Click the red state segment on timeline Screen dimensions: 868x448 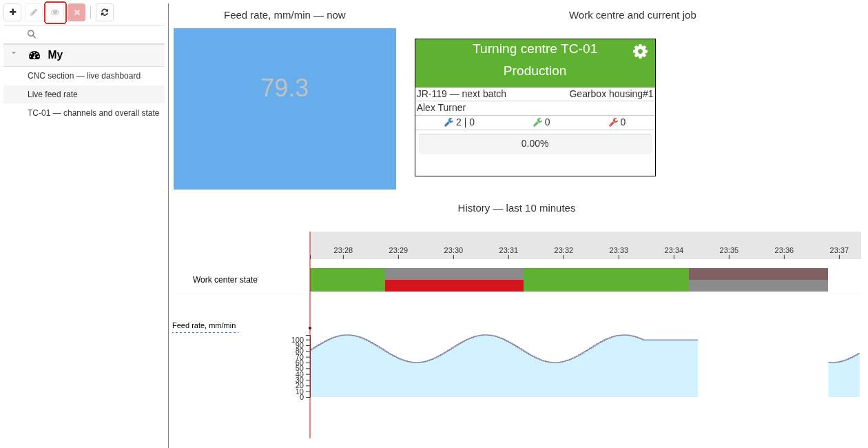(x=454, y=285)
